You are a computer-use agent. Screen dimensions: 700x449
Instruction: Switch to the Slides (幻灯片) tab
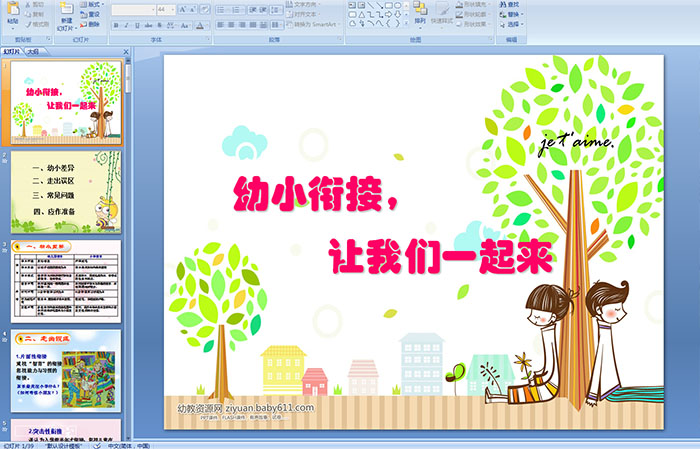click(x=11, y=52)
